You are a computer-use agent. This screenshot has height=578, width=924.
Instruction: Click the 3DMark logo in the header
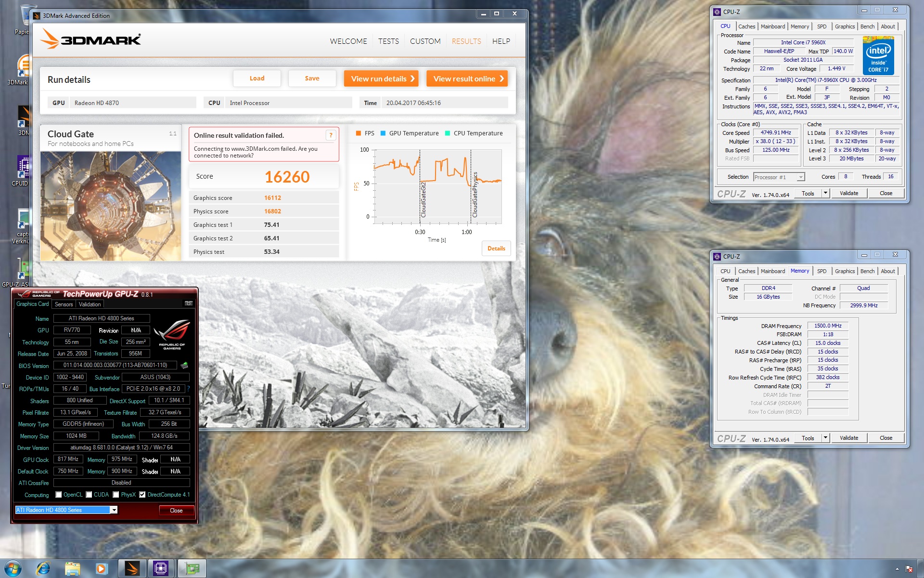[90, 39]
